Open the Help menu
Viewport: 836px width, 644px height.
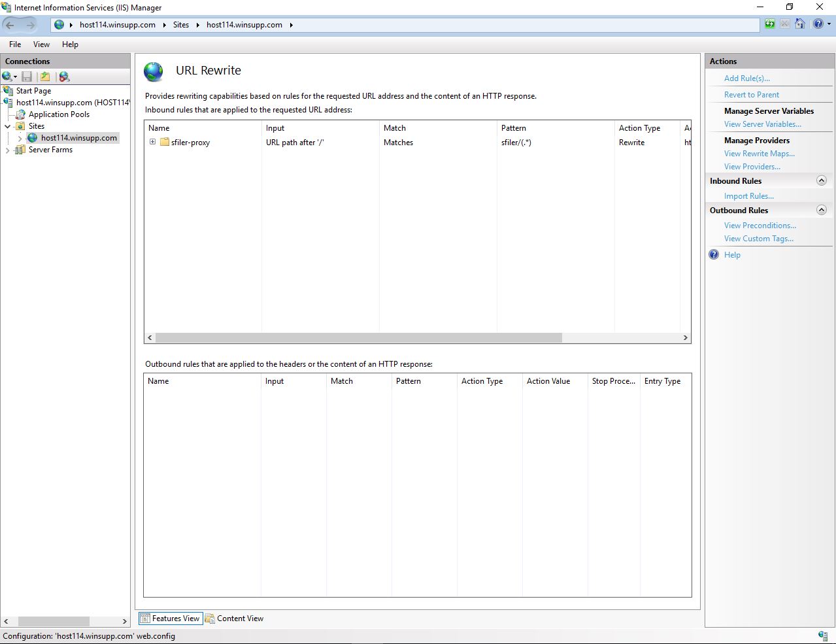click(70, 44)
